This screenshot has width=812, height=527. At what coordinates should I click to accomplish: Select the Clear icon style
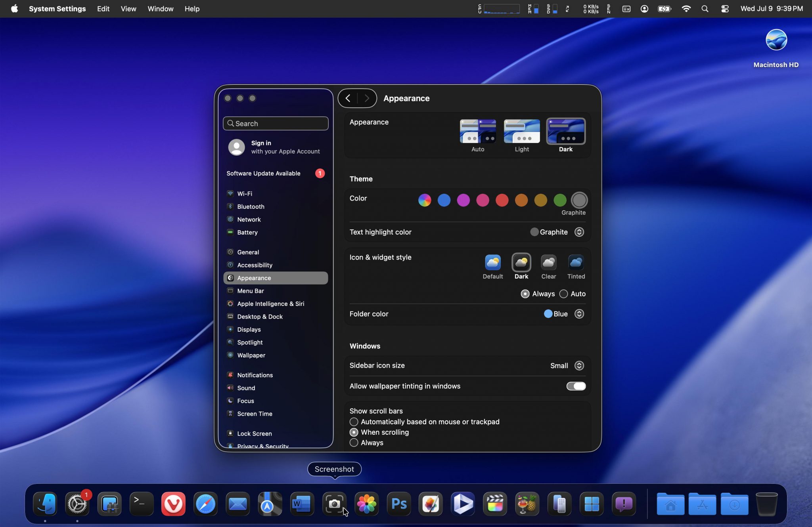[x=548, y=263]
